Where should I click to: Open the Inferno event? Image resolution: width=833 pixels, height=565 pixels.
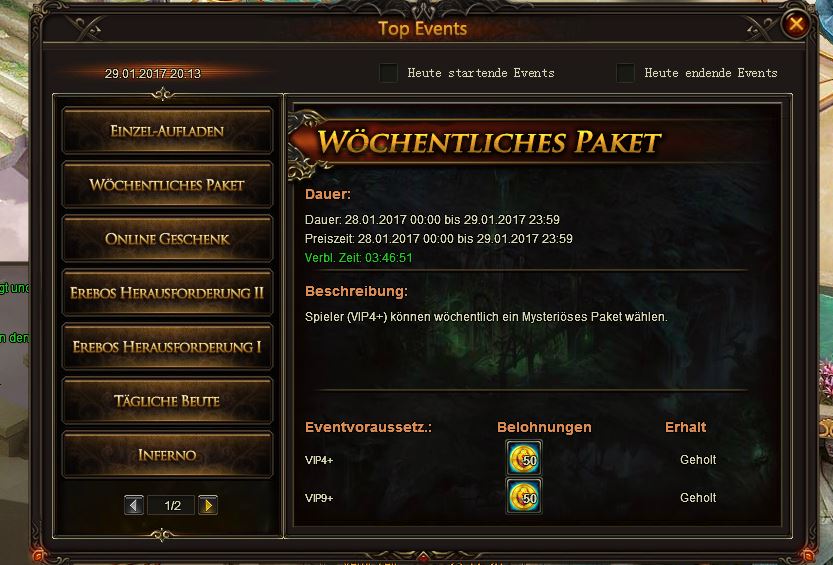(167, 455)
